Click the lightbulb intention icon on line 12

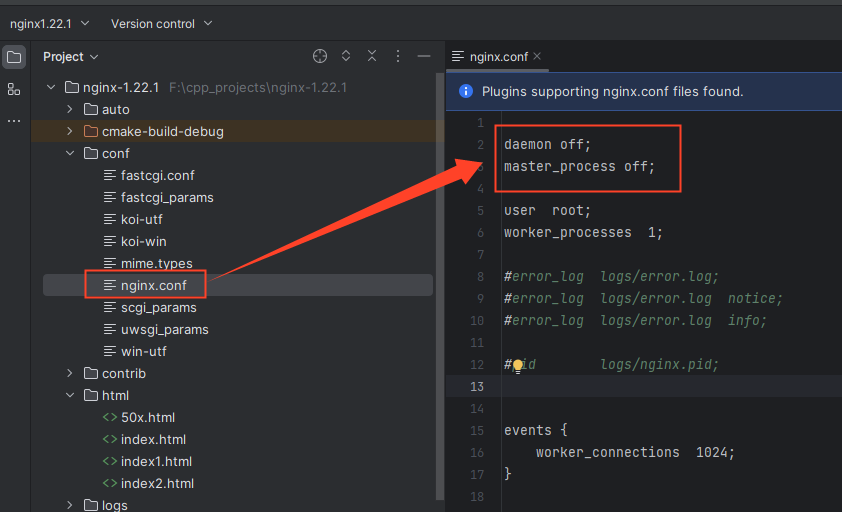(518, 366)
